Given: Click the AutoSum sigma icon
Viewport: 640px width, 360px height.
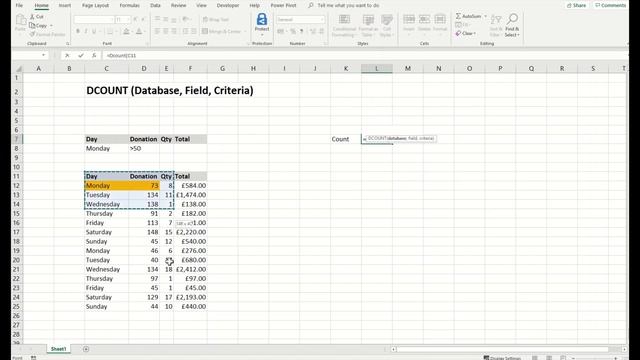Looking at the screenshot, I should [x=458, y=16].
